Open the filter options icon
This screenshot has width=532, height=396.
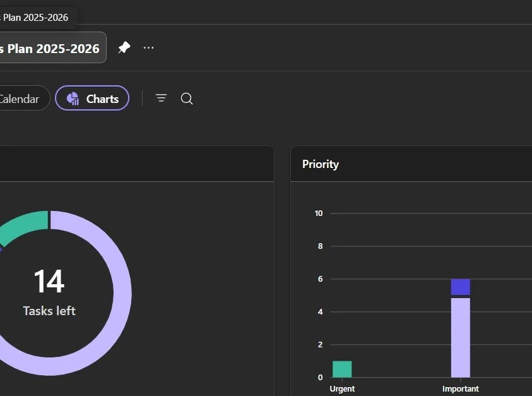pyautogui.click(x=161, y=98)
